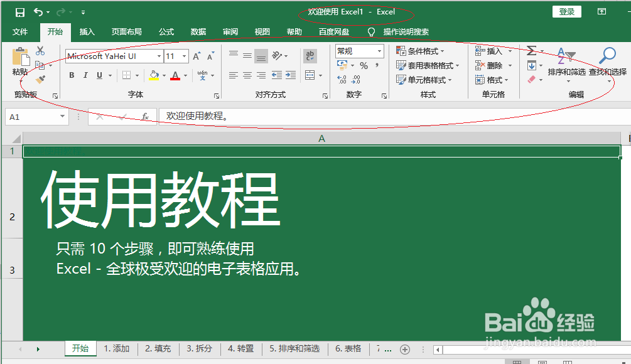This screenshot has width=631, height=364.
Task: Switch to the 公式 ribbon tab
Action: pos(166,32)
